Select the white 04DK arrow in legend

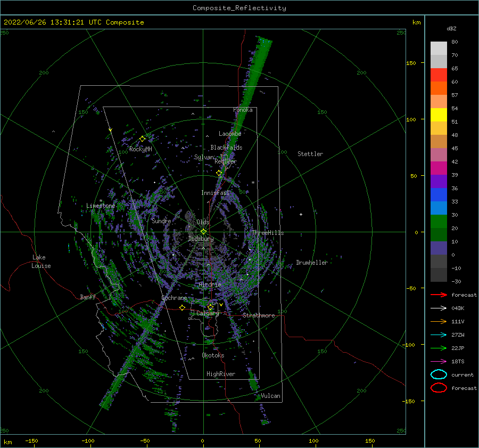pos(439,308)
